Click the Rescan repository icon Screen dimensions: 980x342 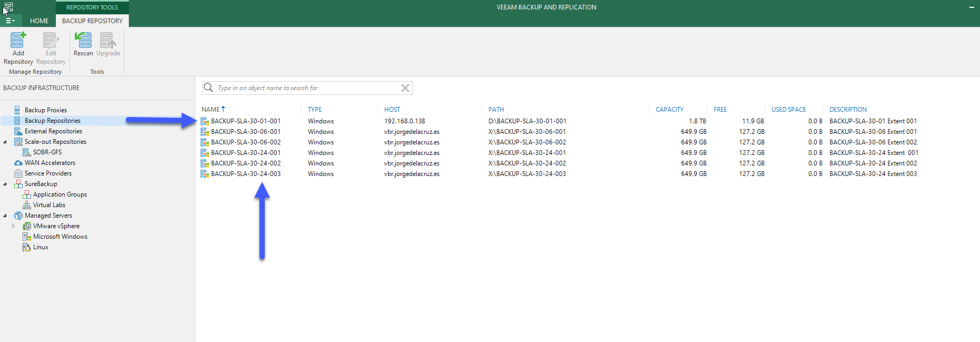(x=83, y=40)
